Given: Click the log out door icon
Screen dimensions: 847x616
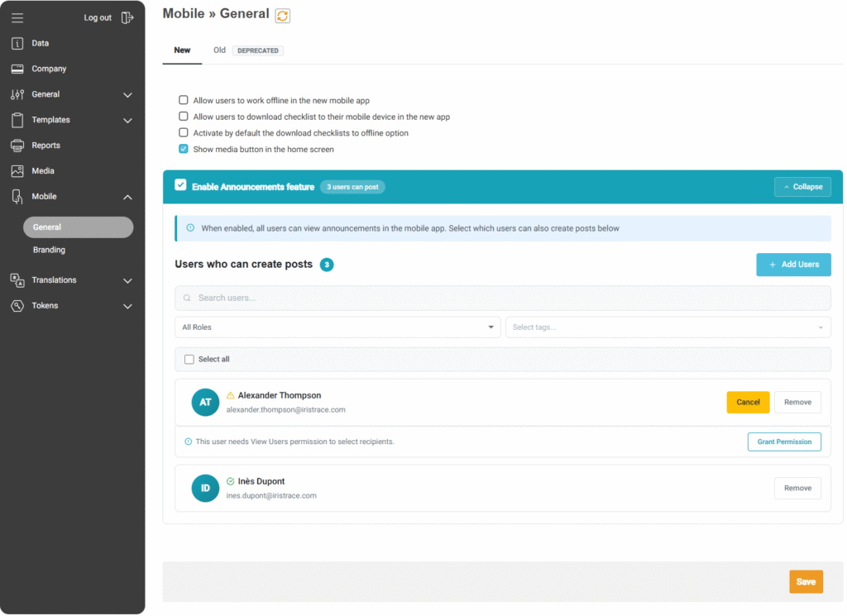Looking at the screenshot, I should [x=127, y=17].
